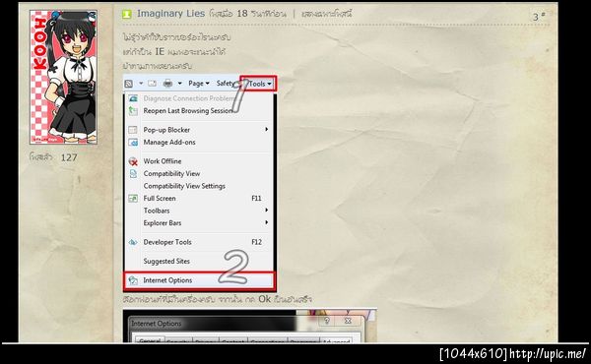Click the Internet Options icon
The image size is (591, 364).
pyautogui.click(x=133, y=280)
